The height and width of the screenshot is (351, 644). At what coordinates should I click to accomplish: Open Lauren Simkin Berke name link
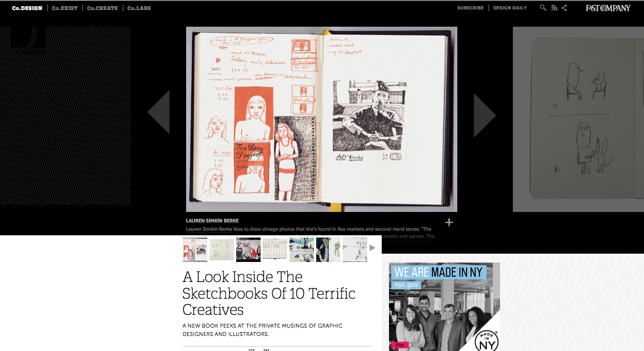(208, 229)
